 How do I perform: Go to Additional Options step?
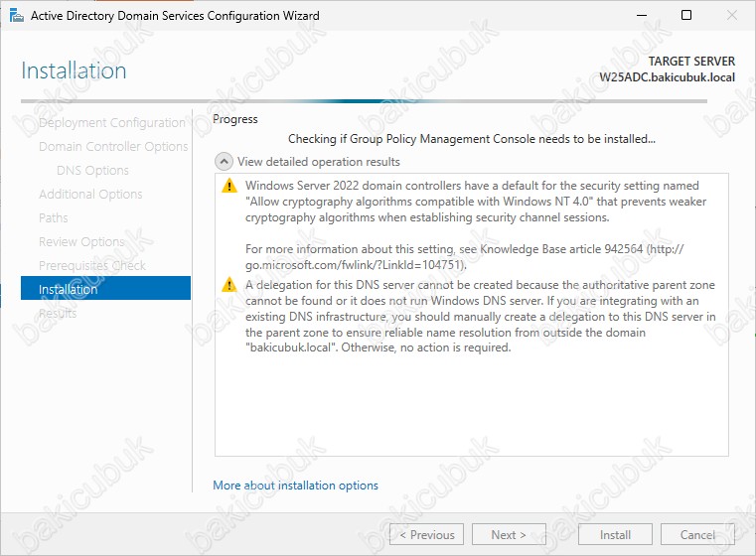(x=90, y=195)
